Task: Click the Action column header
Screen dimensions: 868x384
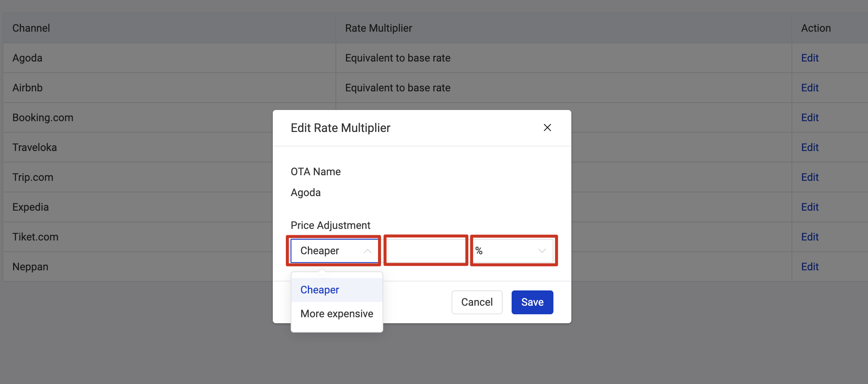Action: coord(816,28)
